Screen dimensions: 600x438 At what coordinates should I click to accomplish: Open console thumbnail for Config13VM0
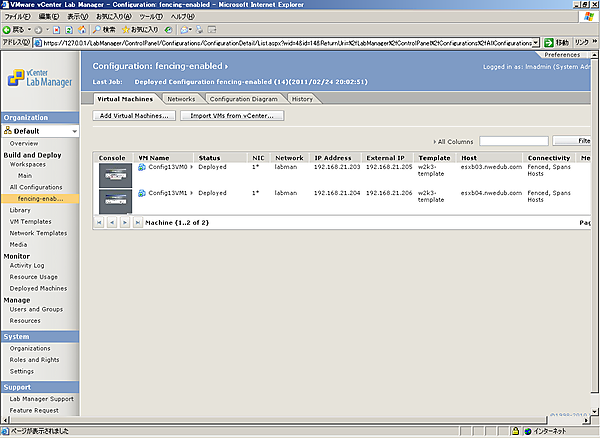pyautogui.click(x=115, y=173)
